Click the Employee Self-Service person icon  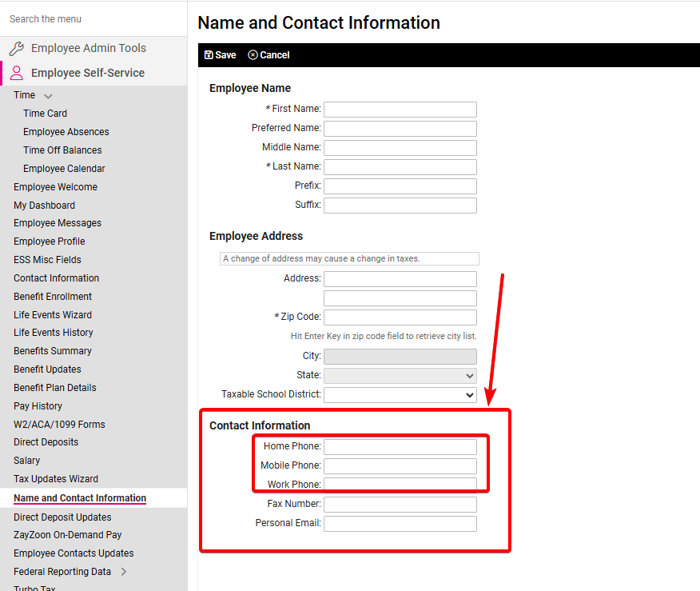(17, 73)
